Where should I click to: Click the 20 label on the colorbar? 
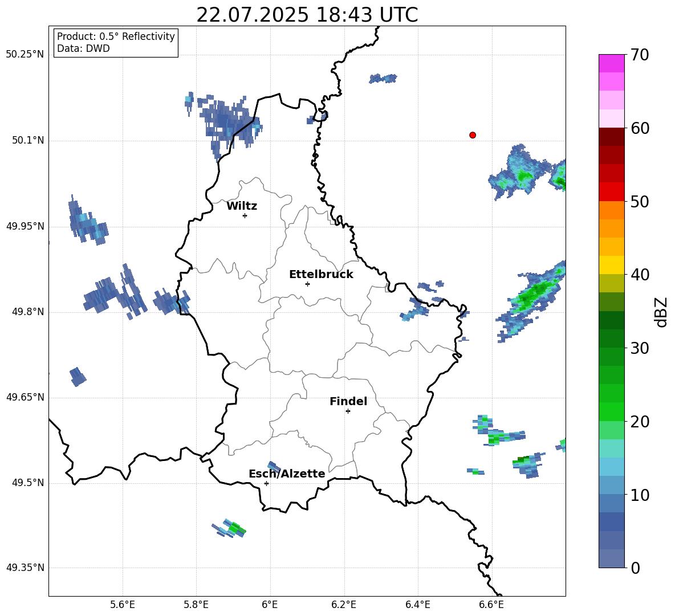640,422
